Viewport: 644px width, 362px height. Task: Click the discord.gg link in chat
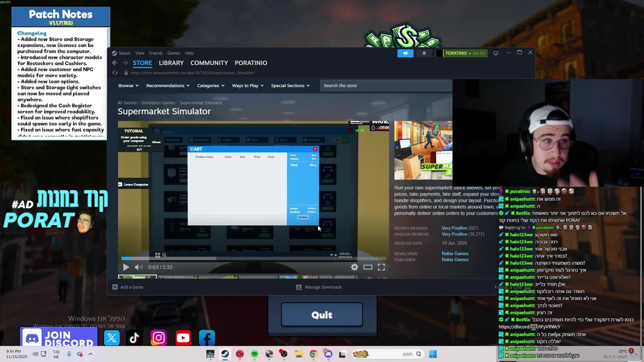(x=529, y=327)
